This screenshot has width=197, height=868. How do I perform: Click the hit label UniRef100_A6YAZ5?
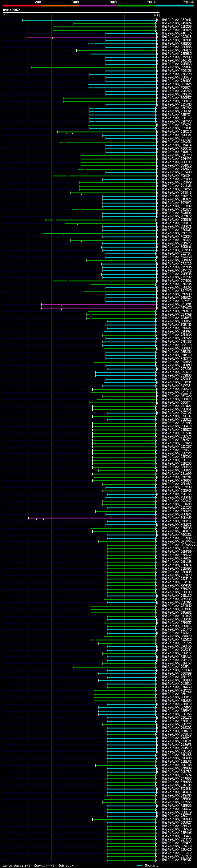tap(176, 308)
